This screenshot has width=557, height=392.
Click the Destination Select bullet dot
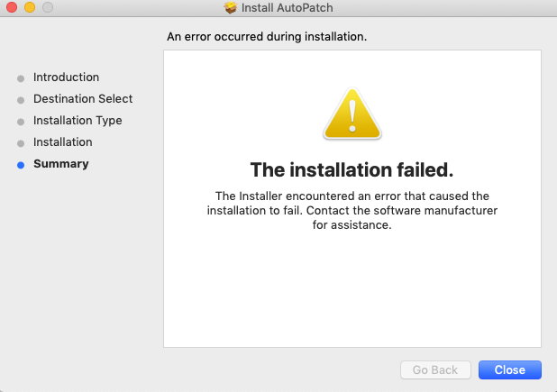(x=21, y=100)
